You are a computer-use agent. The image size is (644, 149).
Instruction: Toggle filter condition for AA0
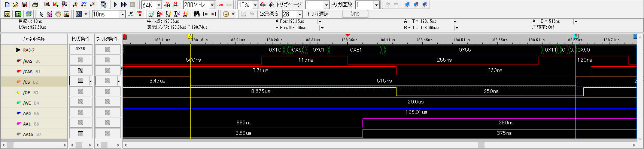(107, 112)
